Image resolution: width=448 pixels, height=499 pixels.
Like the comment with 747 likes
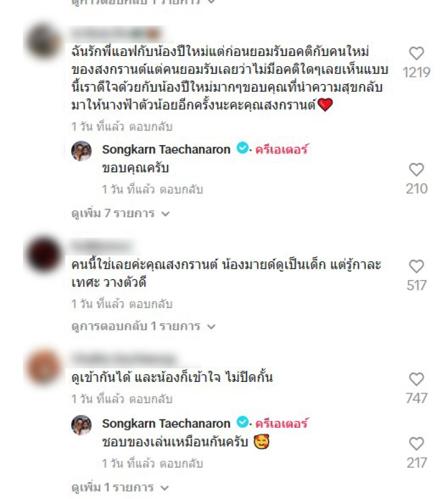[416, 379]
